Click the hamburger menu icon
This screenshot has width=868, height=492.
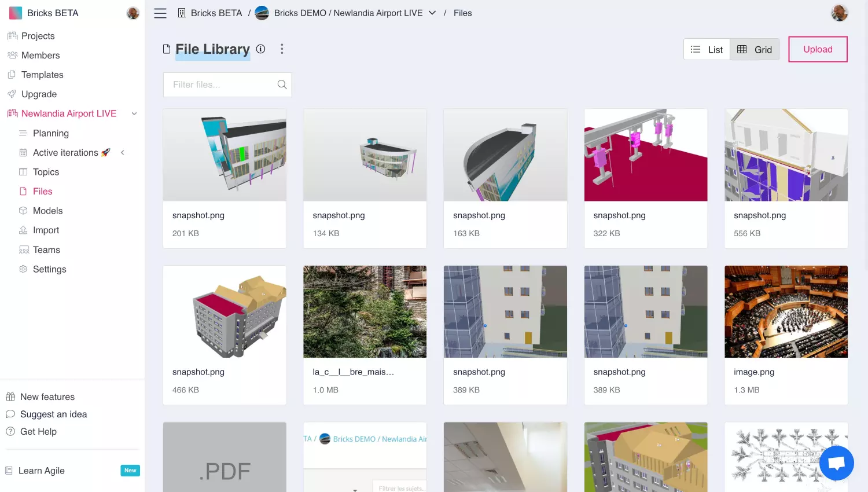[x=160, y=13]
